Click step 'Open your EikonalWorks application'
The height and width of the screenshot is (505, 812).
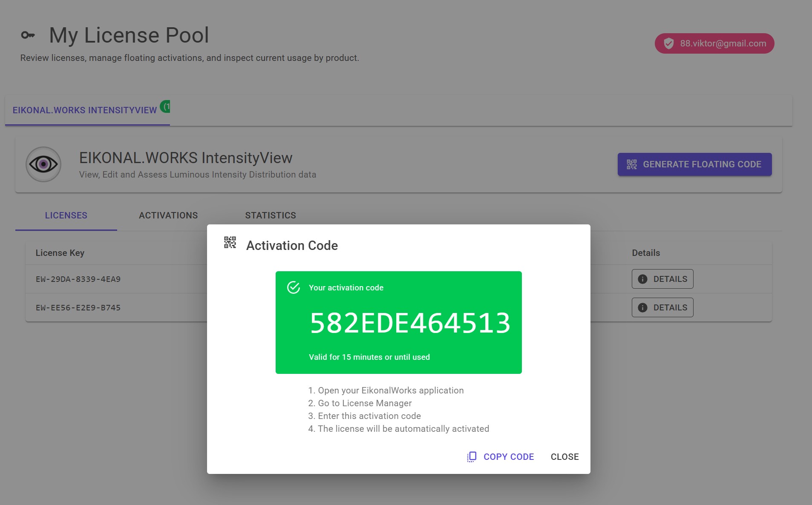(x=386, y=390)
